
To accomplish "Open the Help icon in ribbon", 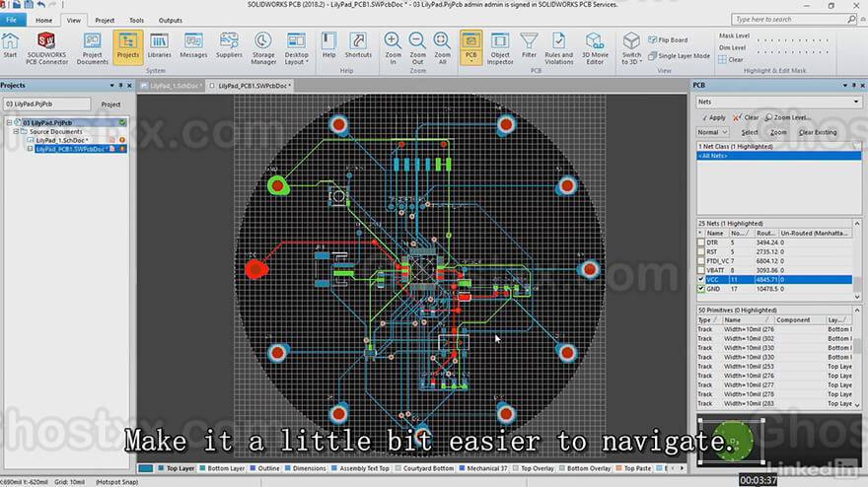I will (x=328, y=45).
